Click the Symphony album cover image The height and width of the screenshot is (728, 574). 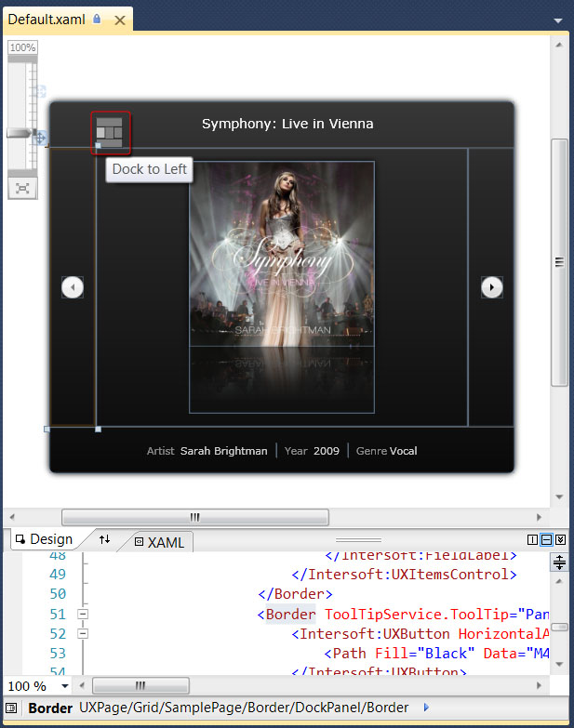(x=282, y=253)
